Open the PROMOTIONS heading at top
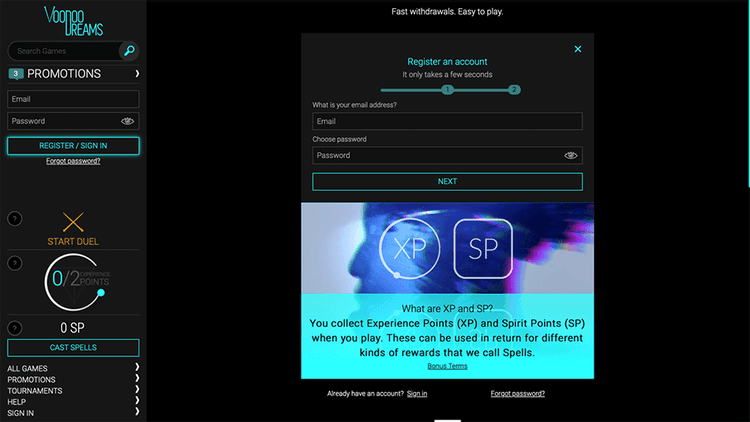The image size is (750, 422). pyautogui.click(x=64, y=74)
